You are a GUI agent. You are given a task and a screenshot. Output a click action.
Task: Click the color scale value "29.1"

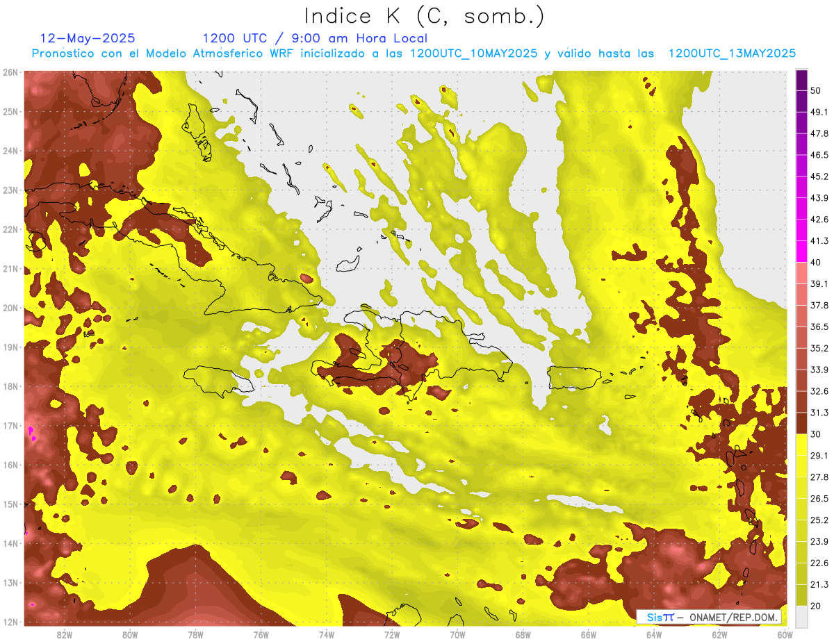pyautogui.click(x=819, y=456)
